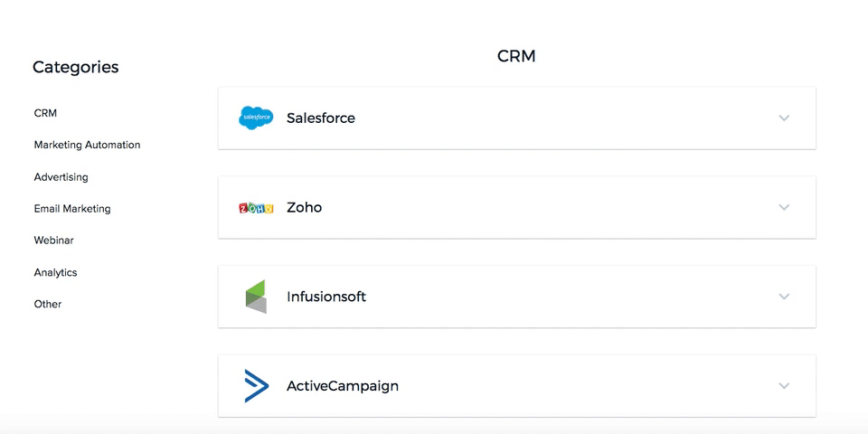Image resolution: width=868 pixels, height=434 pixels.
Task: Expand the Zoho integration chevron
Action: coord(784,207)
